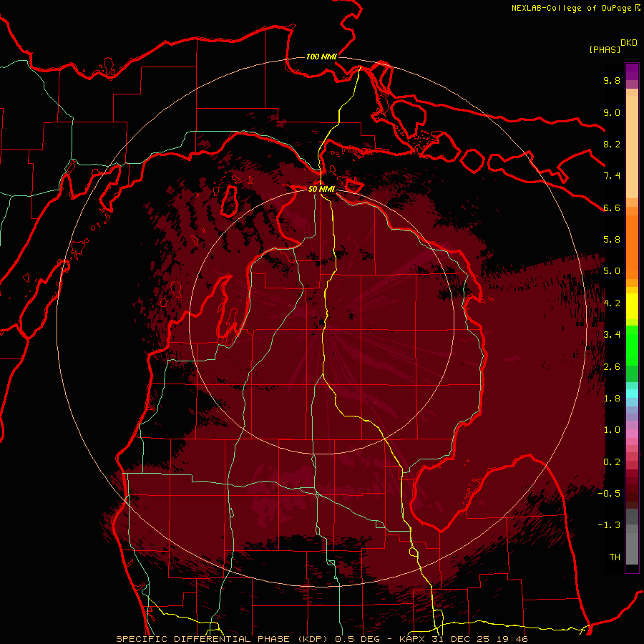This screenshot has height=644, width=644.
Task: Click the SPECIFIC DIFFERENTIAL PHASE (KDP) product title
Action: click(223, 639)
